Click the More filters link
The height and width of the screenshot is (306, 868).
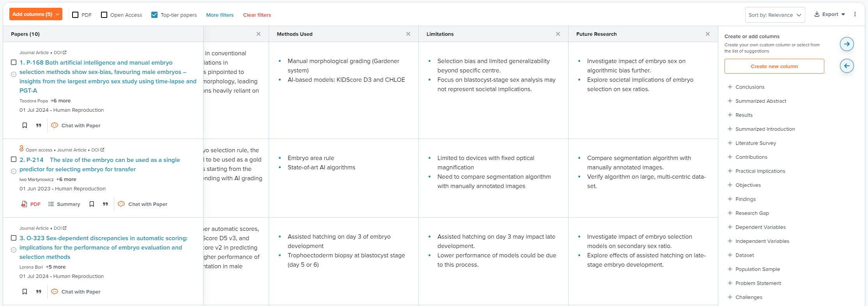[220, 15]
